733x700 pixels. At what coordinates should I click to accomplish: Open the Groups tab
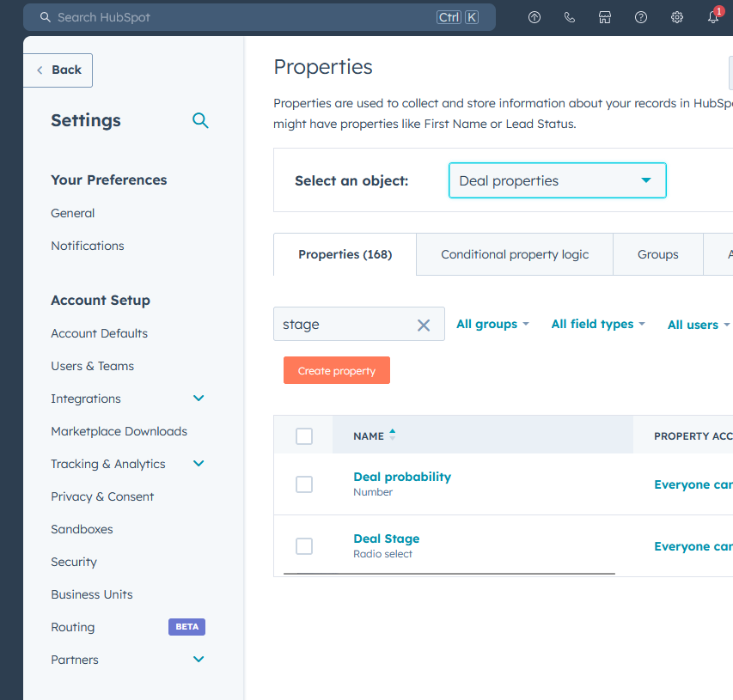click(657, 254)
